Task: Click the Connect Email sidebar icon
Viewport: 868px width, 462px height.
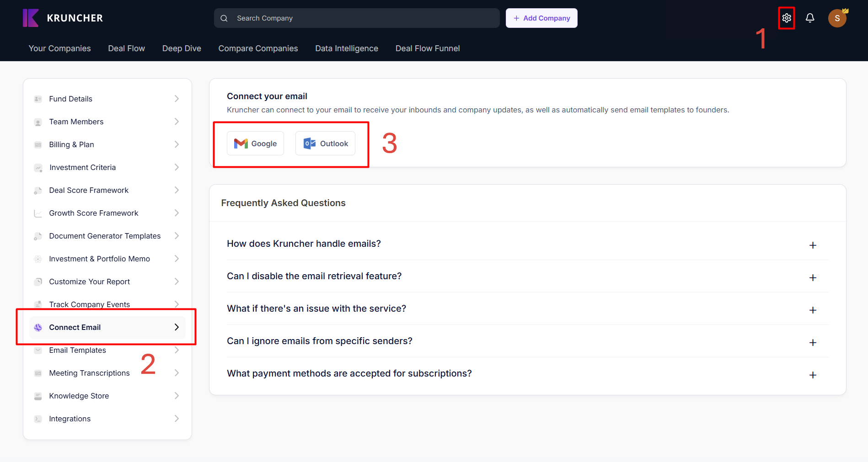Action: tap(38, 328)
